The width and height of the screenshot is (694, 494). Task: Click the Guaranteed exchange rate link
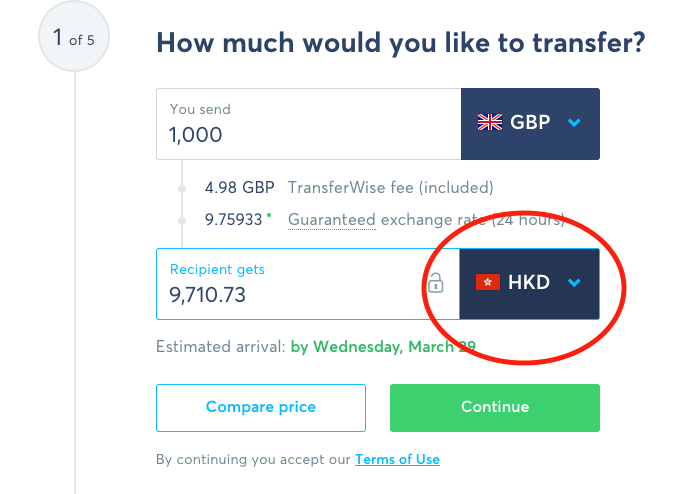point(332,220)
